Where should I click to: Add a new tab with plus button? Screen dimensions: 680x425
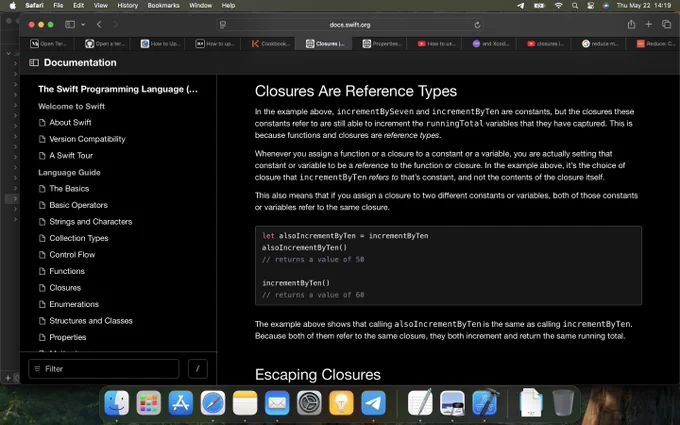648,25
